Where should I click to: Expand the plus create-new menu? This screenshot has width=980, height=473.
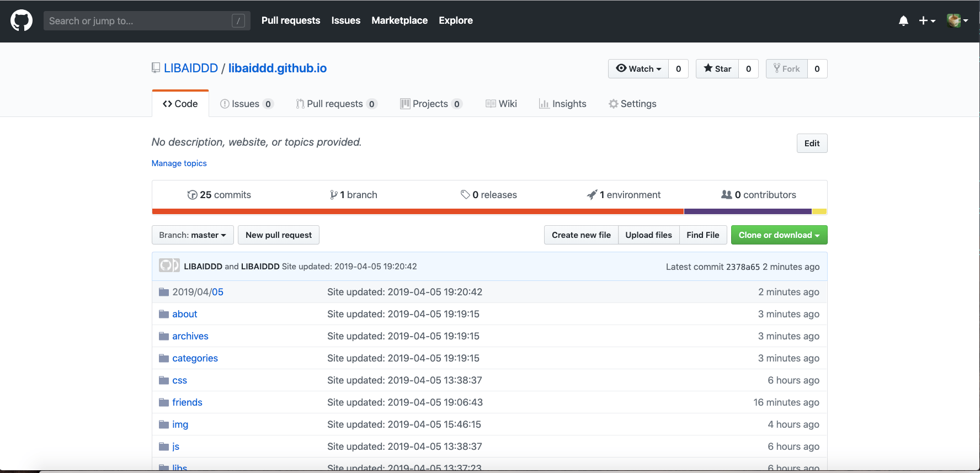pyautogui.click(x=927, y=21)
